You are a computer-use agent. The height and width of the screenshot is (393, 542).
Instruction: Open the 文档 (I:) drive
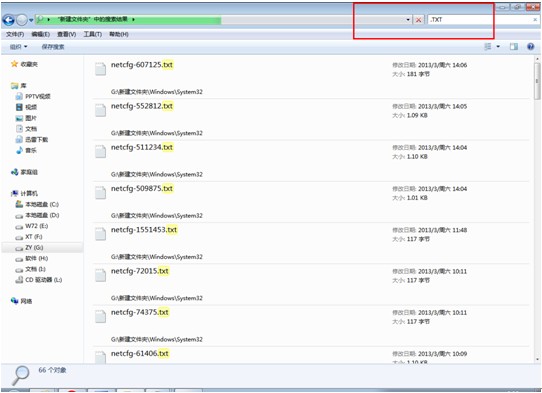click(30, 269)
